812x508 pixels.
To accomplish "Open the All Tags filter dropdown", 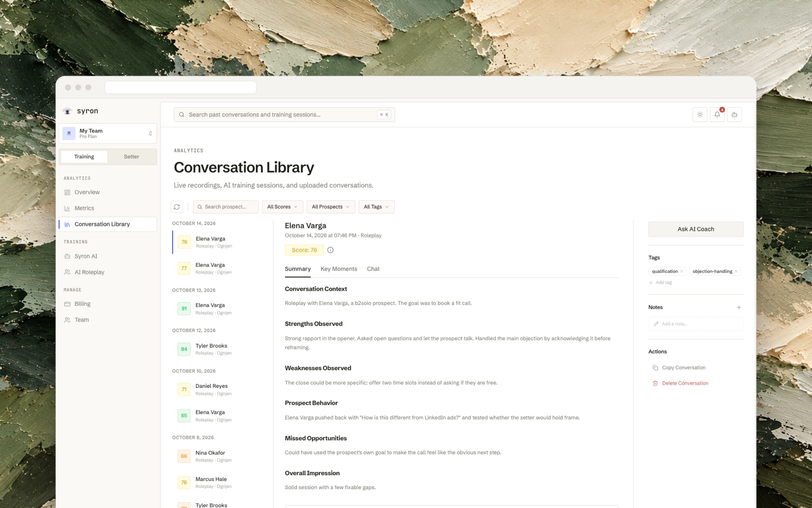I will pos(376,207).
